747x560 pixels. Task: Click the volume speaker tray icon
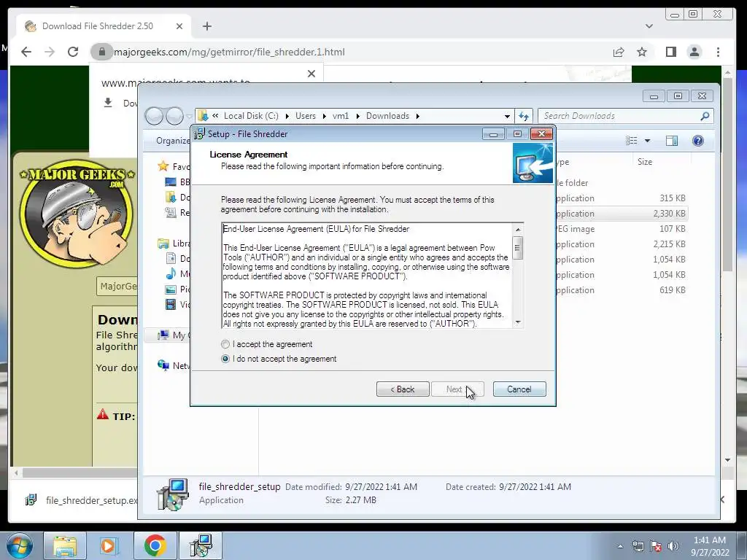click(x=673, y=546)
